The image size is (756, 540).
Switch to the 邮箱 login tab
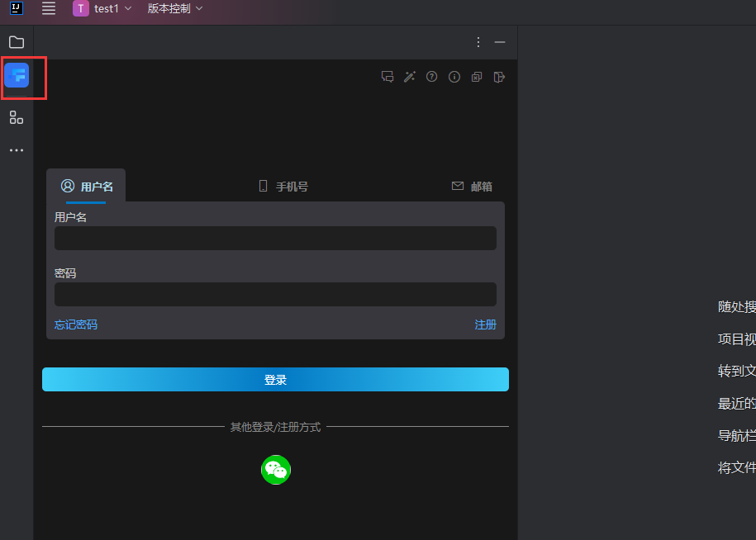472,187
